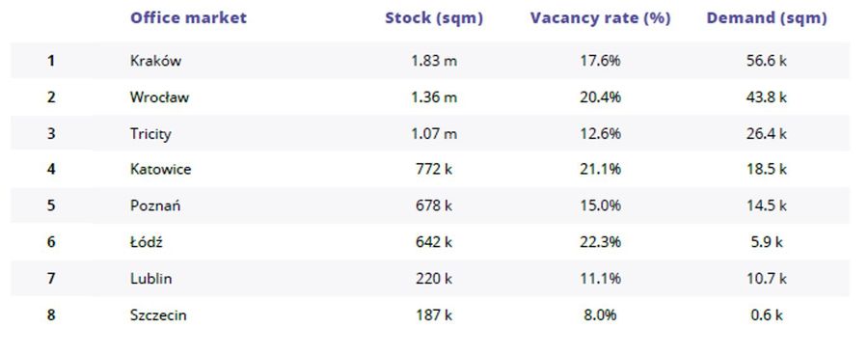Viewport: 868px width, 355px height.
Task: Select the Katowice market name
Action: (x=160, y=169)
